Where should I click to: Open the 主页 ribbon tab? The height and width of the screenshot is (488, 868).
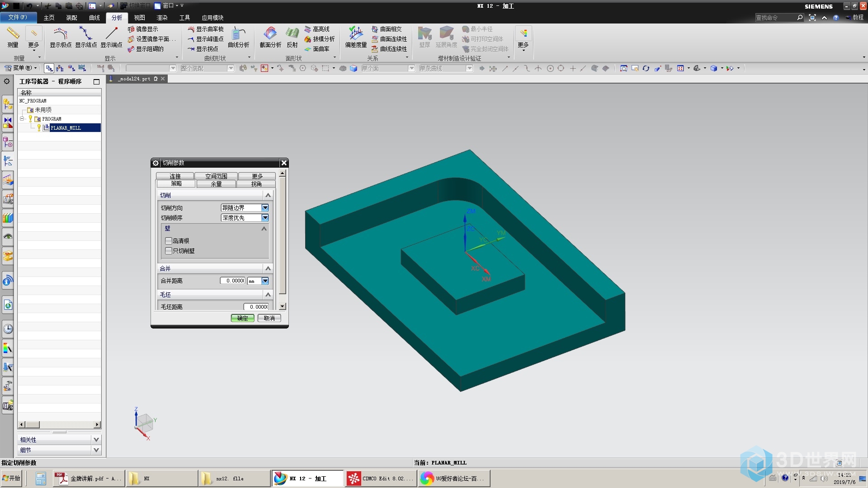click(49, 18)
